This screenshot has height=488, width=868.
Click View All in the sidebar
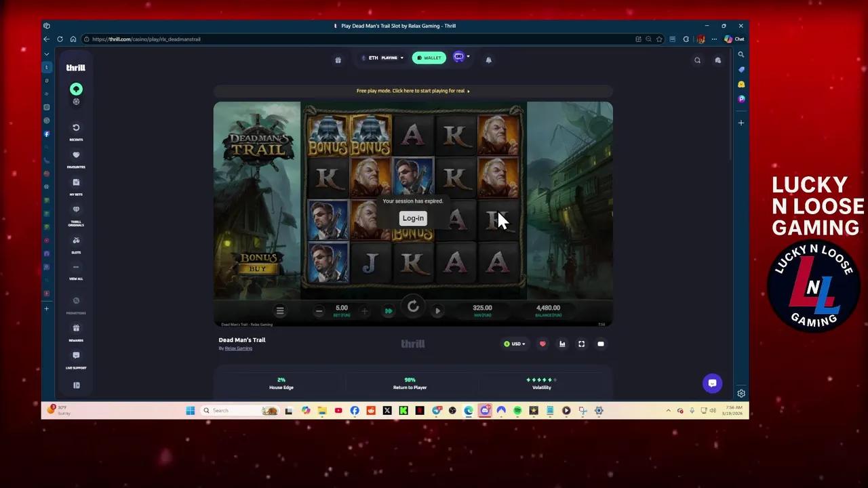(x=76, y=270)
